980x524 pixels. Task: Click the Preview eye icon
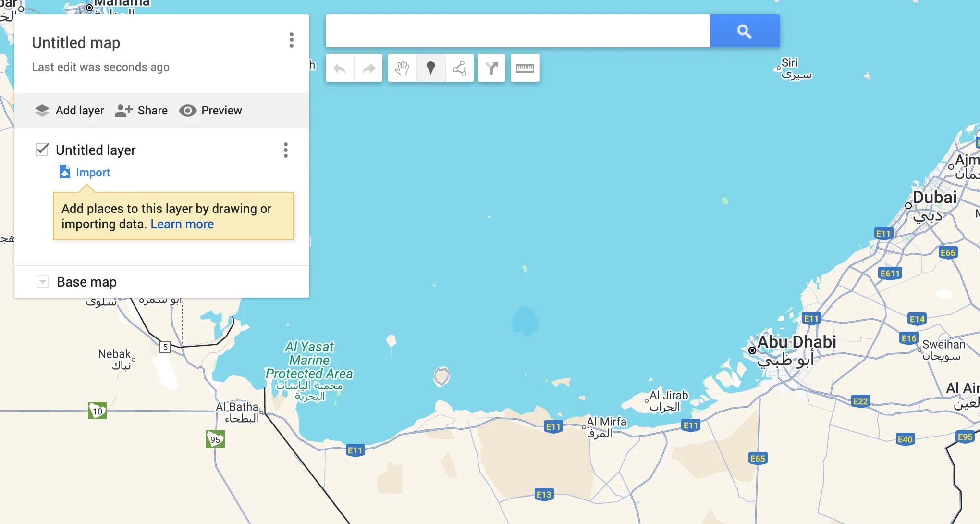tap(187, 111)
